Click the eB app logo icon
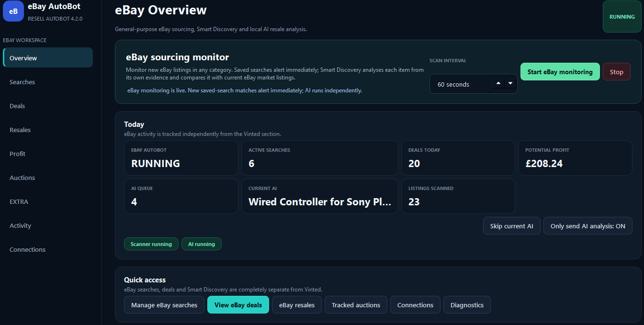The width and height of the screenshot is (644, 325). click(13, 11)
